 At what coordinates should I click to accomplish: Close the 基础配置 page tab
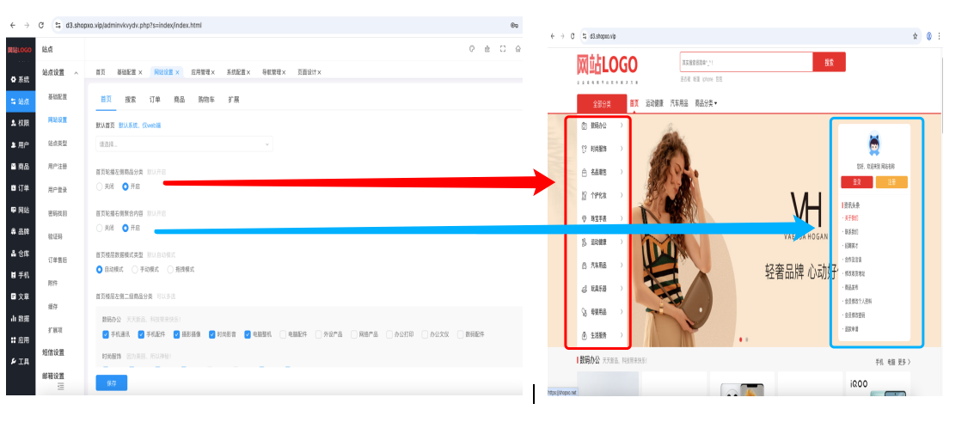click(x=141, y=72)
